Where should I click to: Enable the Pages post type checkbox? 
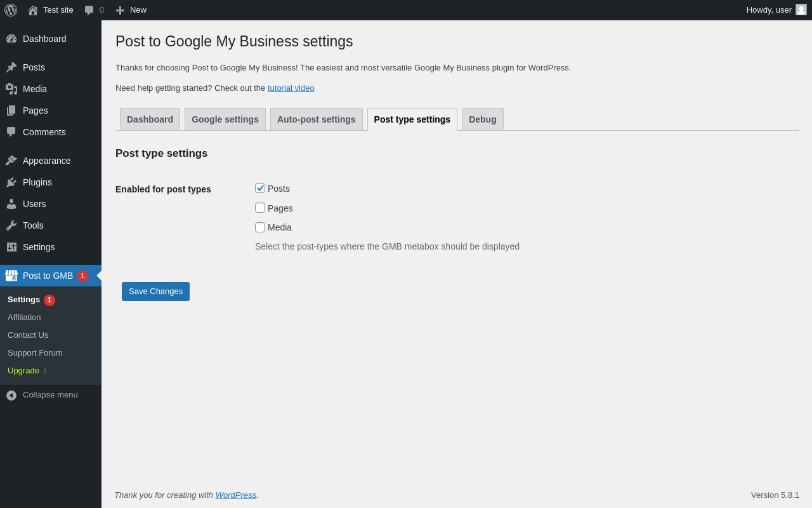260,208
